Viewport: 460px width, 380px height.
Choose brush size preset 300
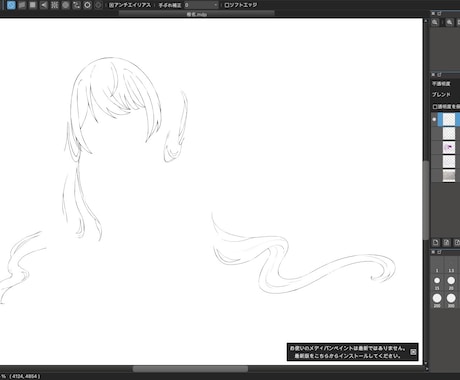pyautogui.click(x=451, y=300)
